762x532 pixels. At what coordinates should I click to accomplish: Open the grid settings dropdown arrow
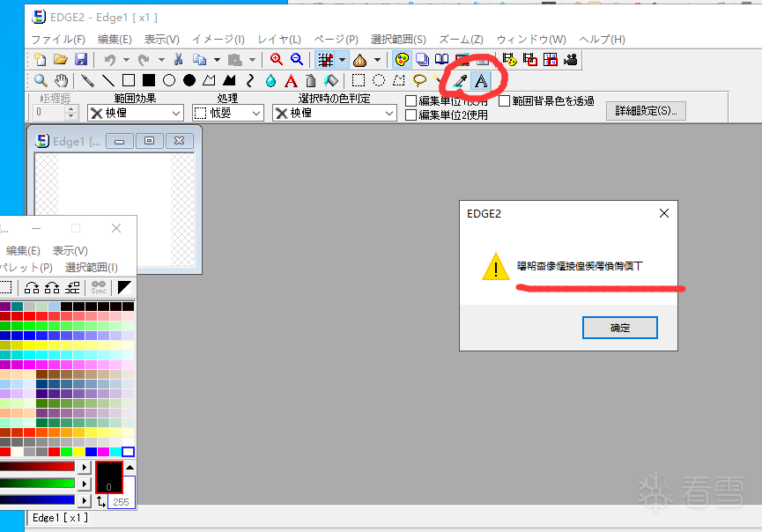click(x=342, y=60)
